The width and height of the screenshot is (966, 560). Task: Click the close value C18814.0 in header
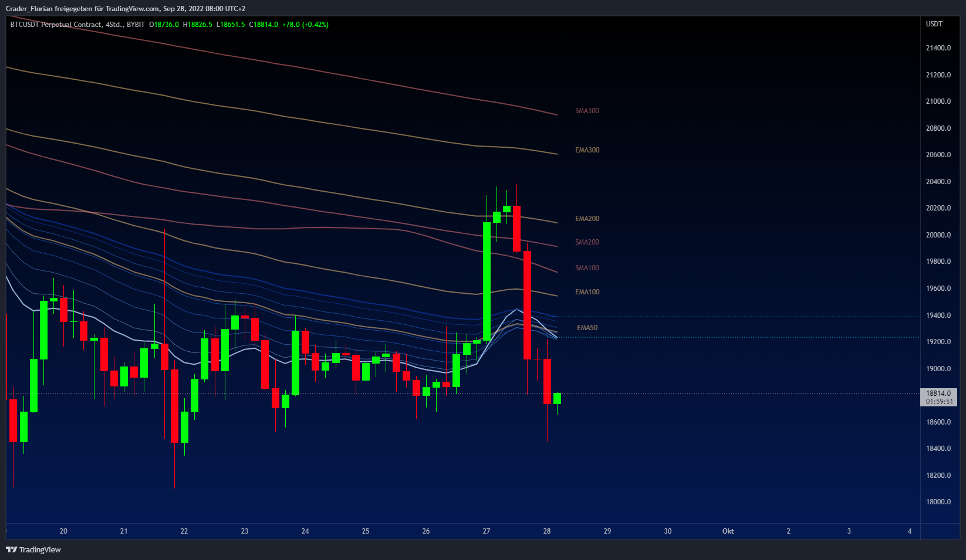(264, 25)
